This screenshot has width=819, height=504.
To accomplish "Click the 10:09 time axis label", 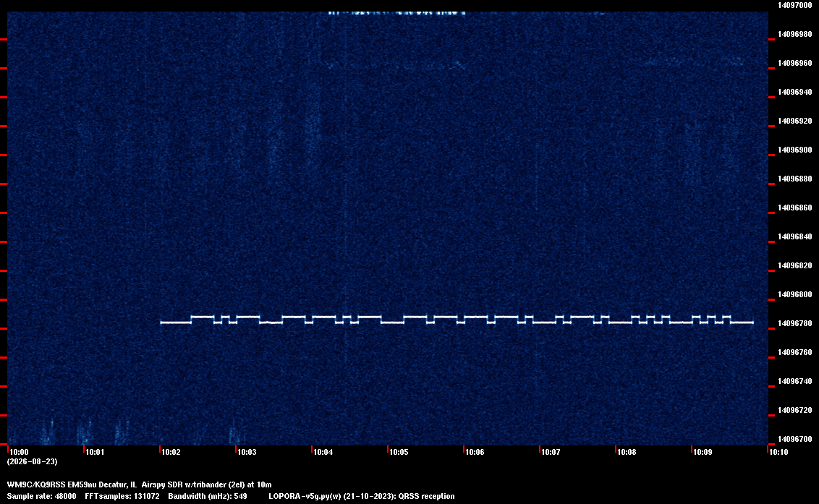I will [703, 452].
